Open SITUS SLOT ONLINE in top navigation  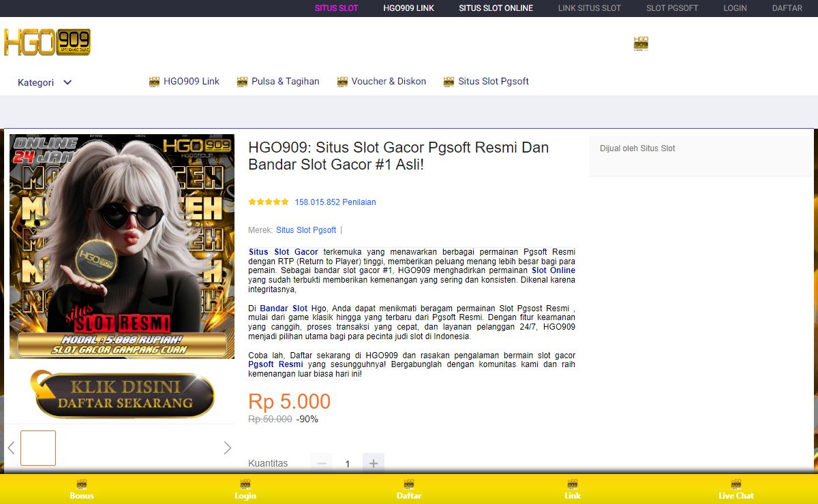tap(496, 8)
